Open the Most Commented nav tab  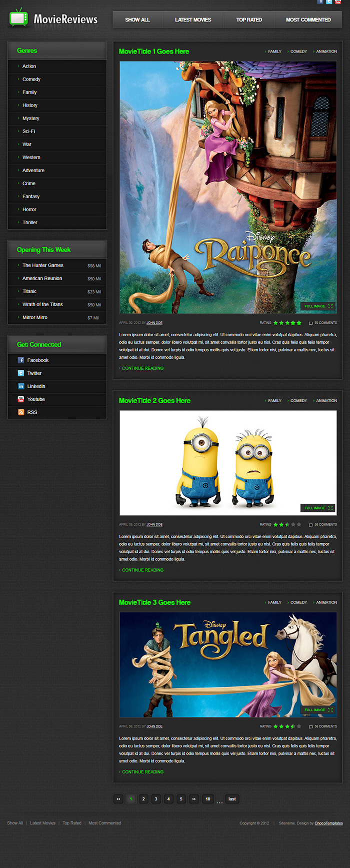(x=308, y=20)
